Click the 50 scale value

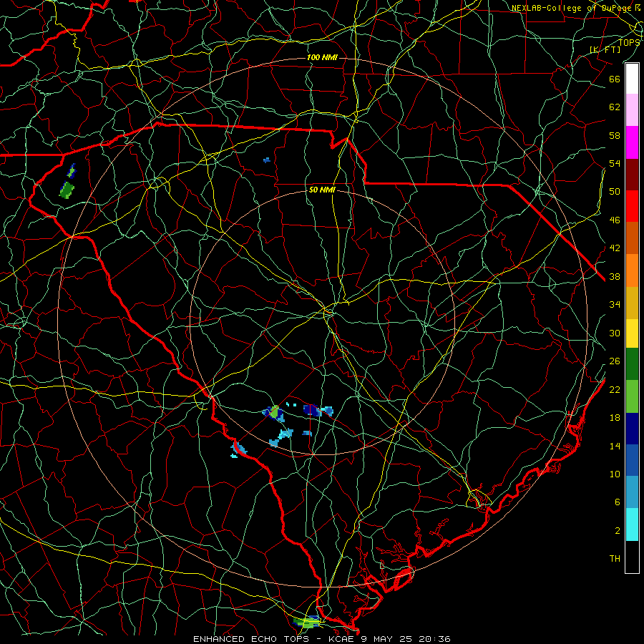pyautogui.click(x=615, y=192)
